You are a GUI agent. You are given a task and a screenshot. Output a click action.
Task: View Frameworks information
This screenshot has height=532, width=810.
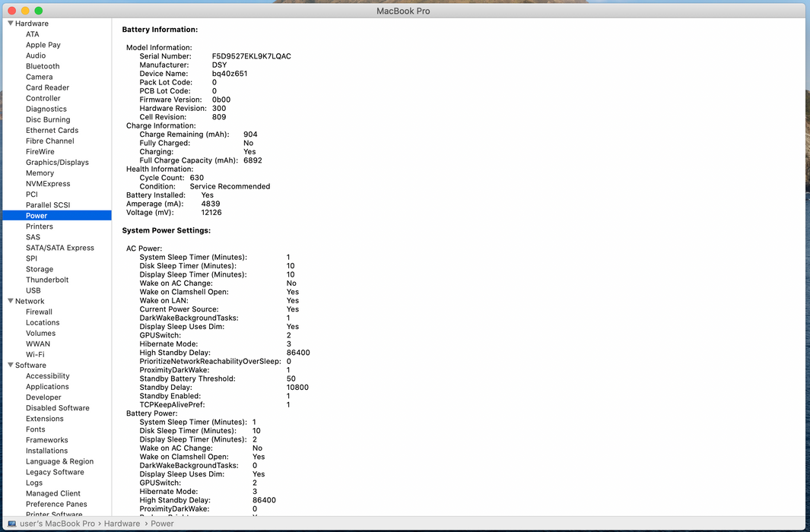point(47,439)
